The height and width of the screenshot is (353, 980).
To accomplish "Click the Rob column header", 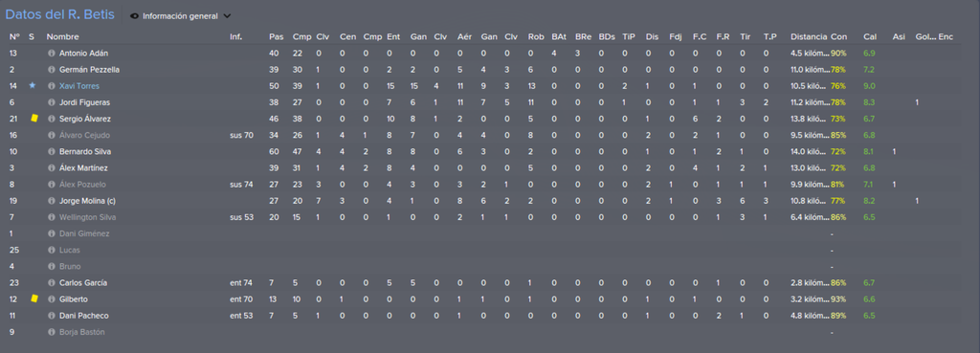I will [x=536, y=37].
